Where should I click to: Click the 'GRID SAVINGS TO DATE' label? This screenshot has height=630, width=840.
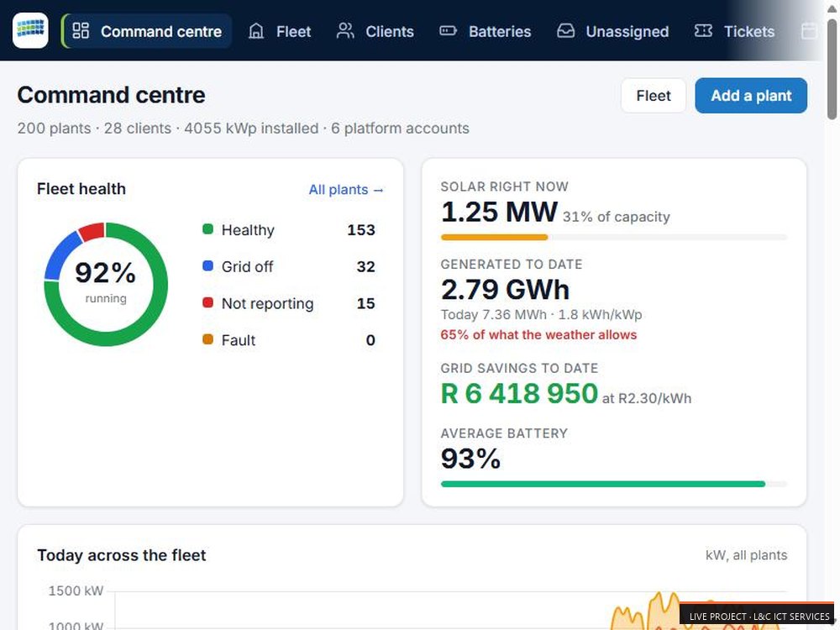[519, 368]
